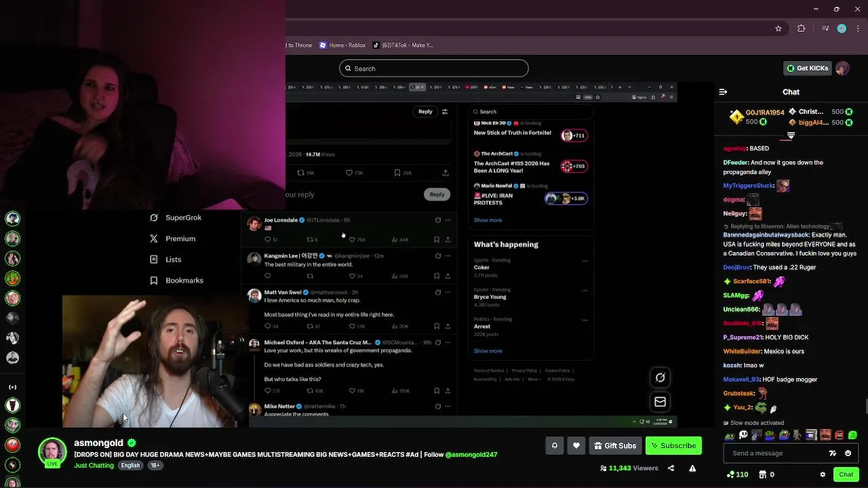Click Show more under live spaces
The width and height of the screenshot is (868, 488).
tap(488, 220)
